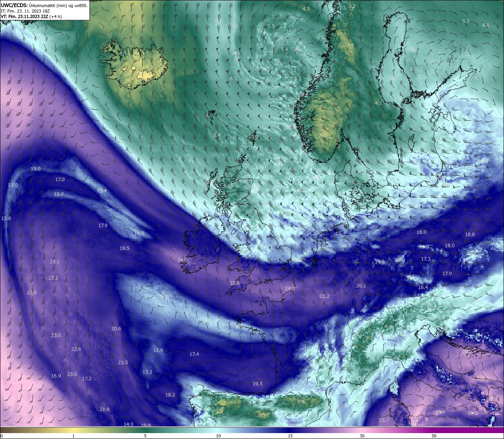This screenshot has height=439, width=504.
Task: Click the 5.5 value label
Action: pos(271,26)
